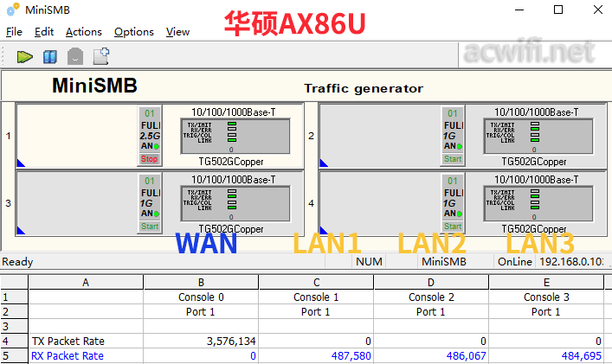Click blue corner triangle on port 4 panel
The height and width of the screenshot is (364, 612).
click(324, 231)
